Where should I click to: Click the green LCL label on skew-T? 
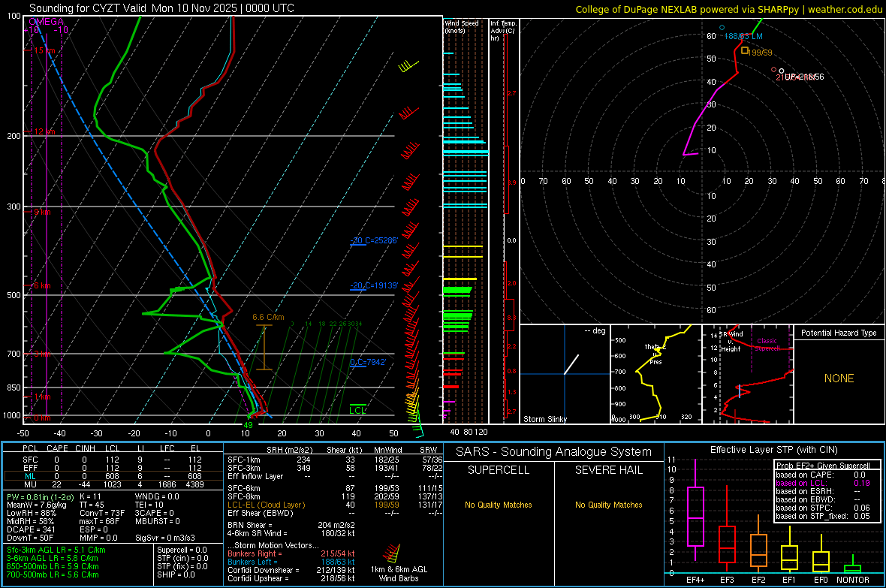coord(357,410)
